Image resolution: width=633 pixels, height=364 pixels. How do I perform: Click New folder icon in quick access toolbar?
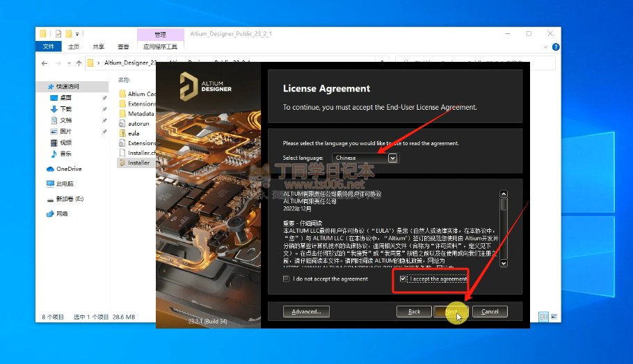pos(69,34)
